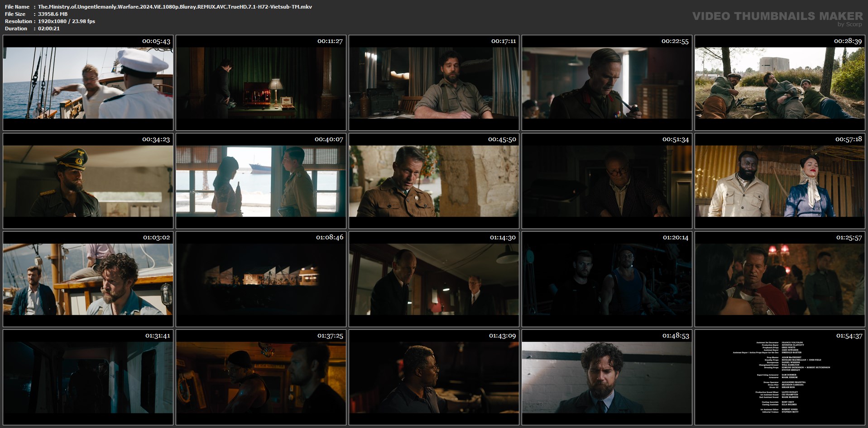Screen dimensions: 868x428
Task: Click the resolution value 1920x1080 / 23.98 fps
Action: pyautogui.click(x=67, y=21)
